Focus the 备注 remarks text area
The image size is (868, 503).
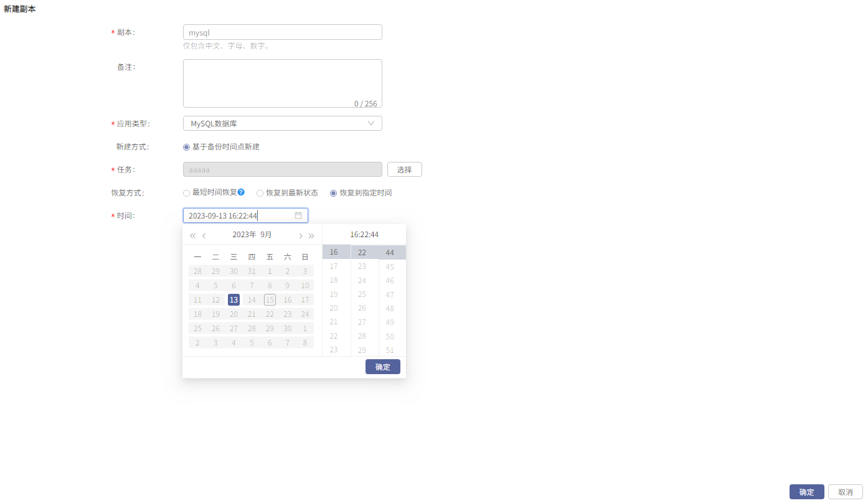coord(283,83)
